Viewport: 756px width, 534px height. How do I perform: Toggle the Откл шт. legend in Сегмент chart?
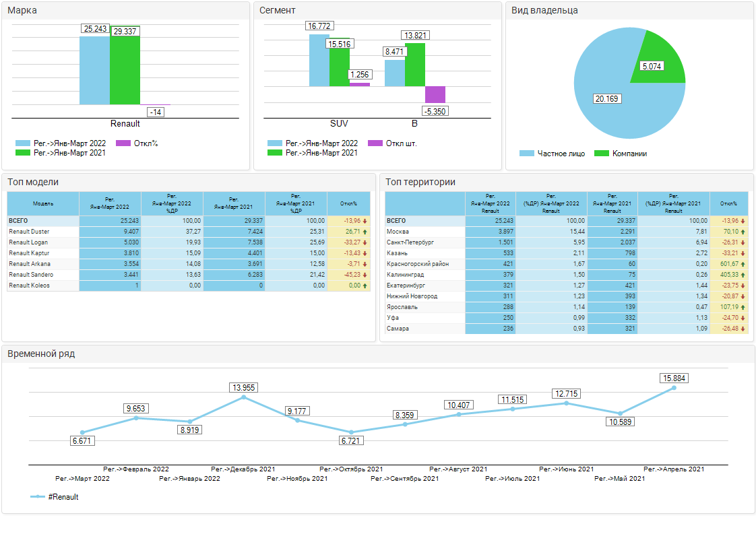375,143
